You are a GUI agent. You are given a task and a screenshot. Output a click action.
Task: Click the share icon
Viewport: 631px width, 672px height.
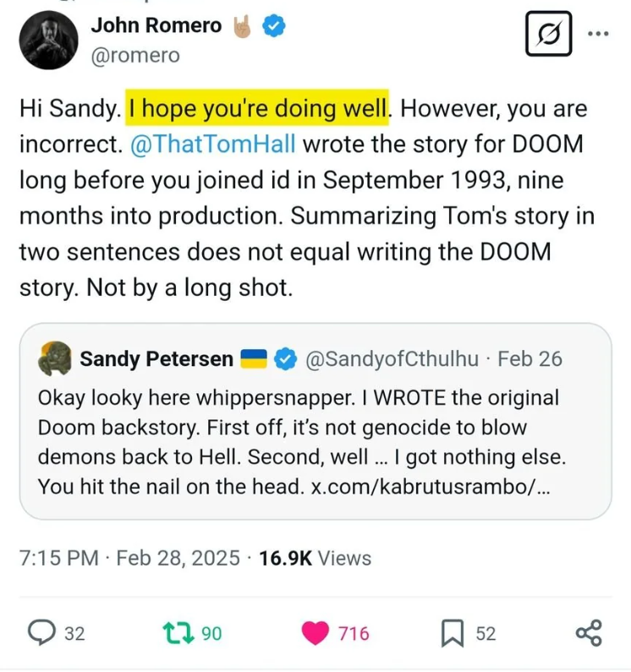pos(588,632)
